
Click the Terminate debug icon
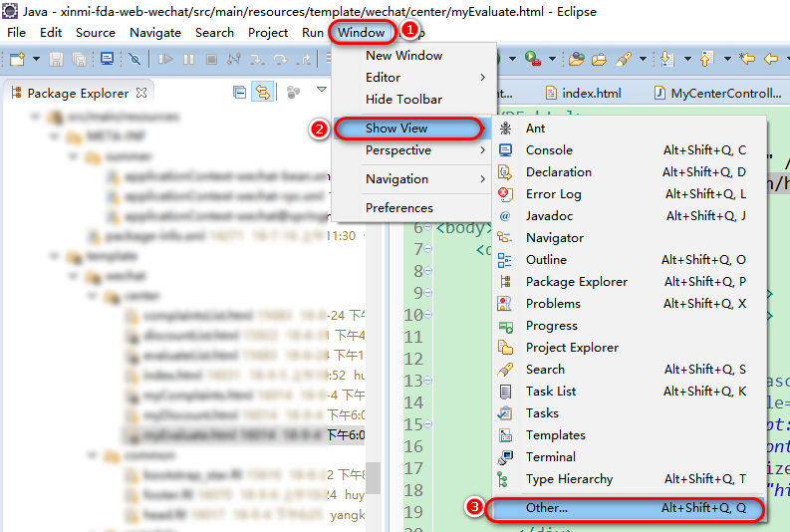coord(211,60)
